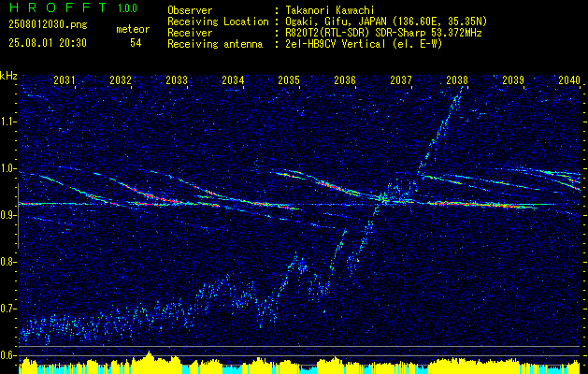The image size is (588, 374).
Task: Select receiver text R820T2(RTL-SDR) SDR-Sharp 53.372MHz
Action: (x=381, y=33)
